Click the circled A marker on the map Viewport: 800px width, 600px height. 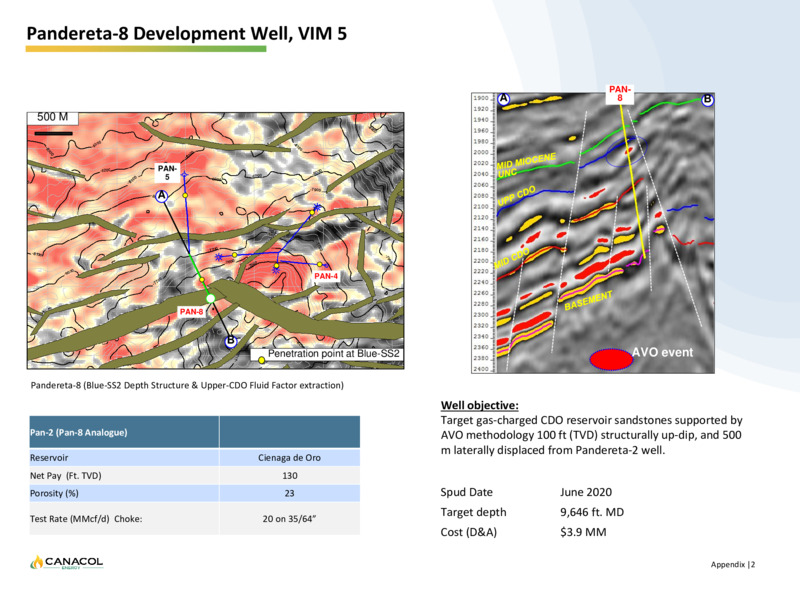click(x=162, y=196)
